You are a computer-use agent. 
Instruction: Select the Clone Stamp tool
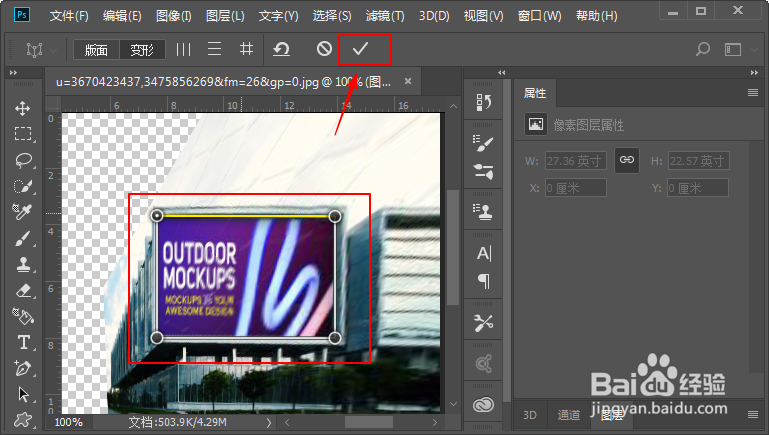(x=23, y=264)
